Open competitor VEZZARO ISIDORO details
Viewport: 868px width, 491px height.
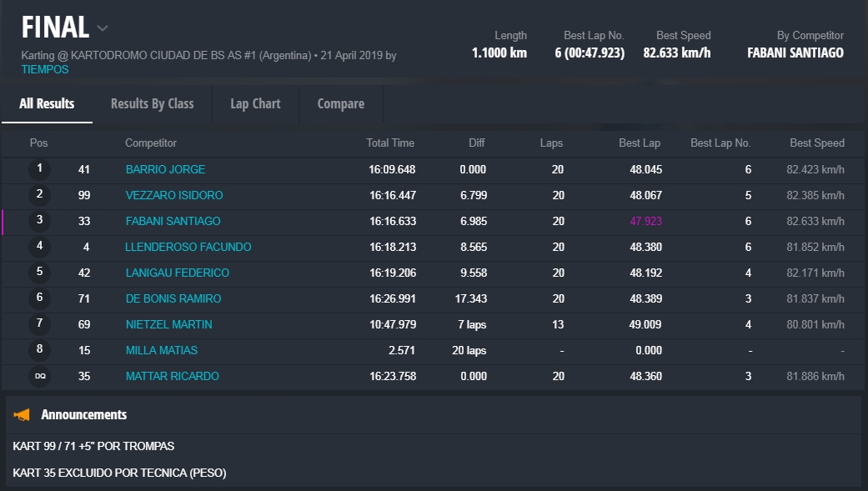(174, 195)
